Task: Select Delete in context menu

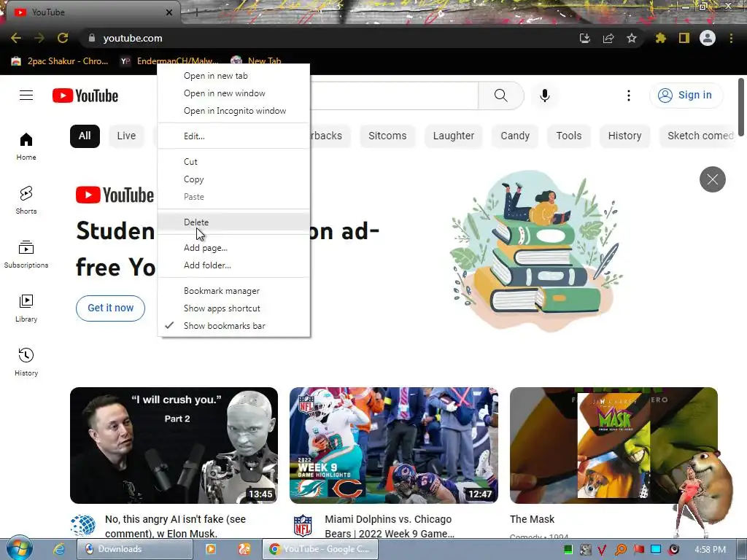Action: 233,222
